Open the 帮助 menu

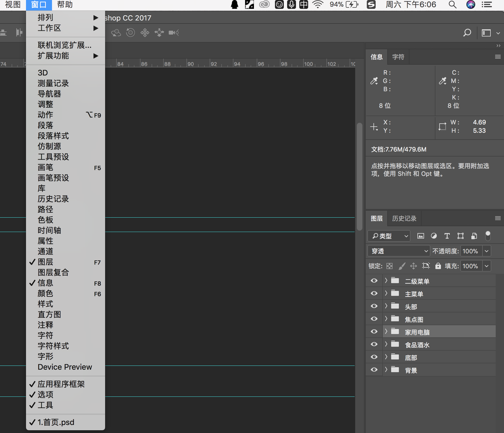click(x=64, y=4)
